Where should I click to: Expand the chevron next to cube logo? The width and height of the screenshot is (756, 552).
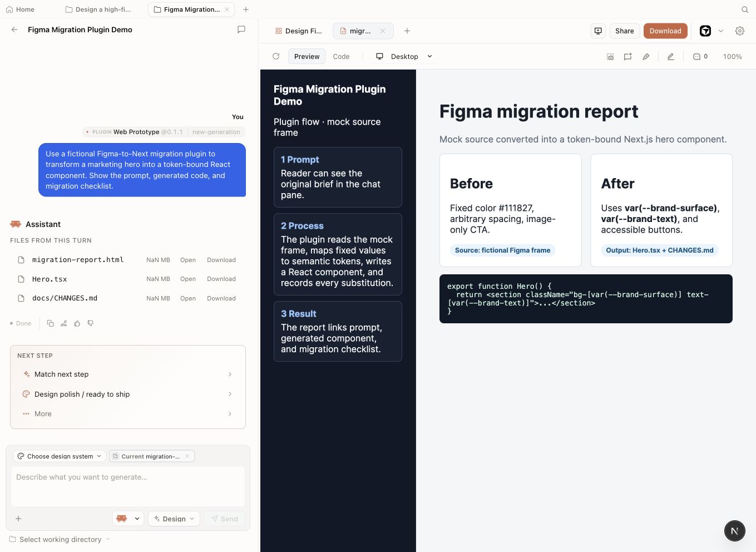[x=721, y=31]
